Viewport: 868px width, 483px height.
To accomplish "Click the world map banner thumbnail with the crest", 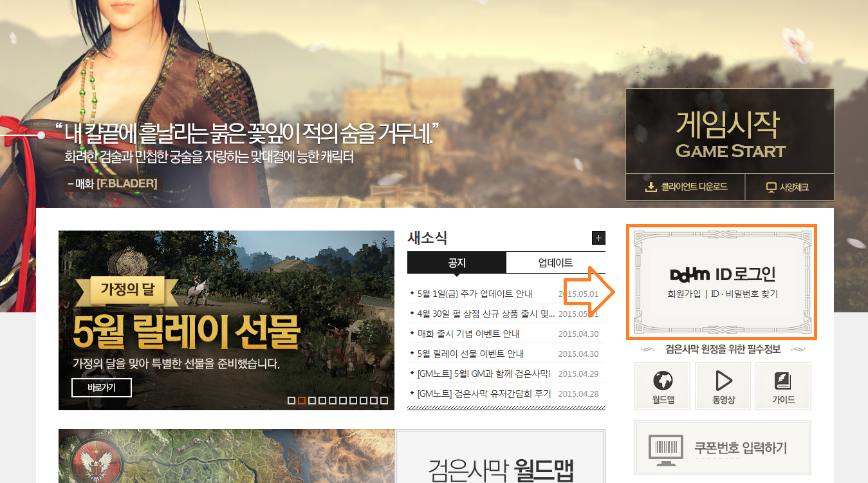I will coord(226,456).
